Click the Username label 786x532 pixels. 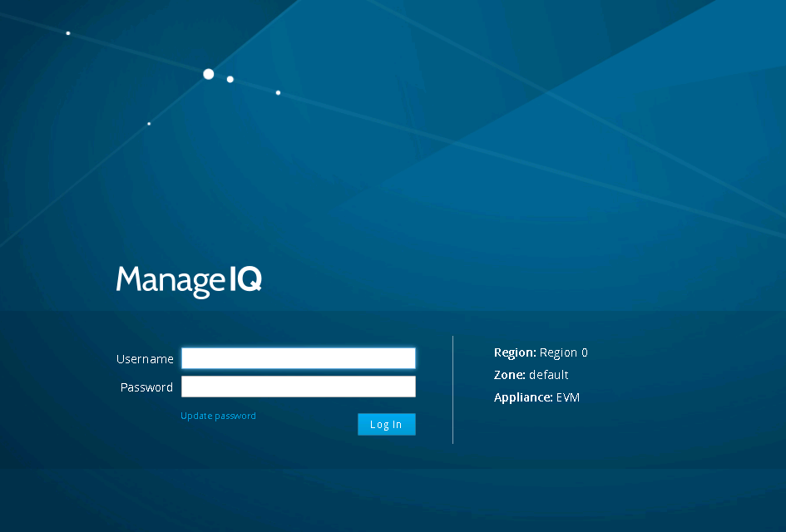[145, 358]
